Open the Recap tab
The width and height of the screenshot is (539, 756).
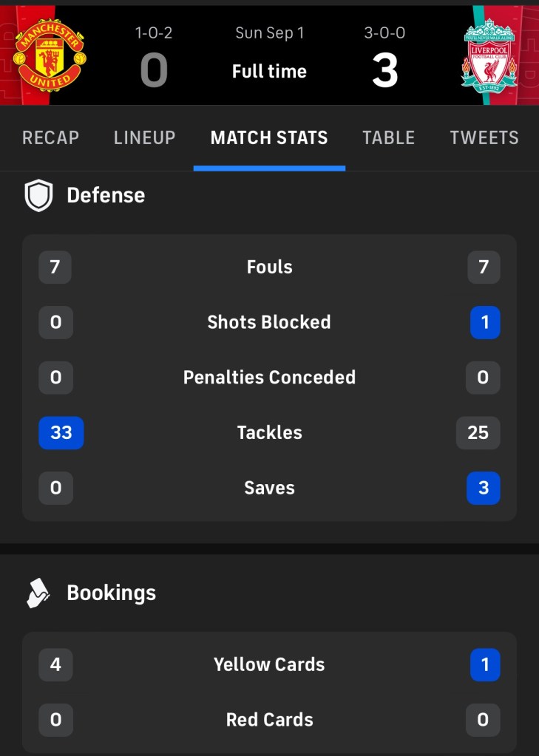pos(51,138)
